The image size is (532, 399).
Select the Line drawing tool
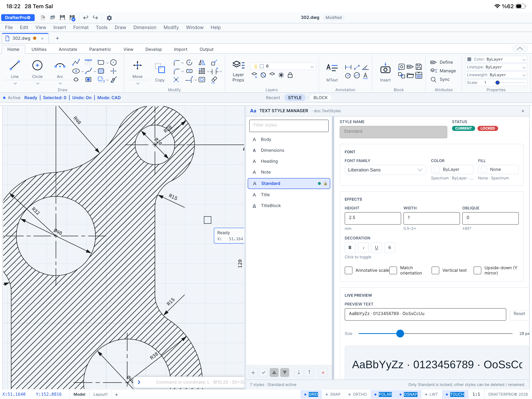tap(15, 69)
